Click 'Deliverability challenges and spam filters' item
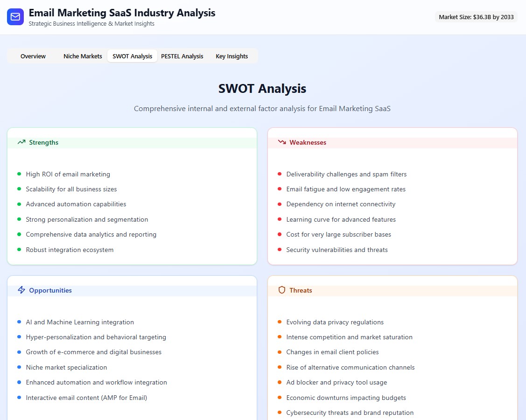 click(x=346, y=174)
